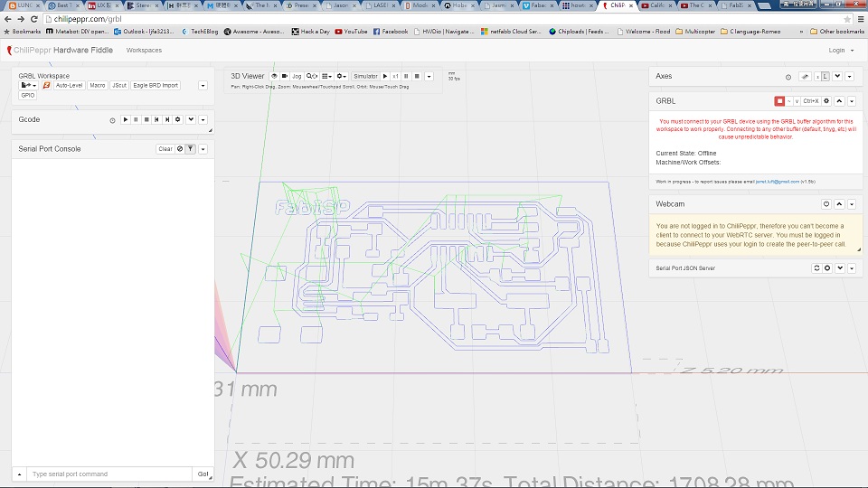Step forward to next Gcode line

pyautogui.click(x=167, y=119)
